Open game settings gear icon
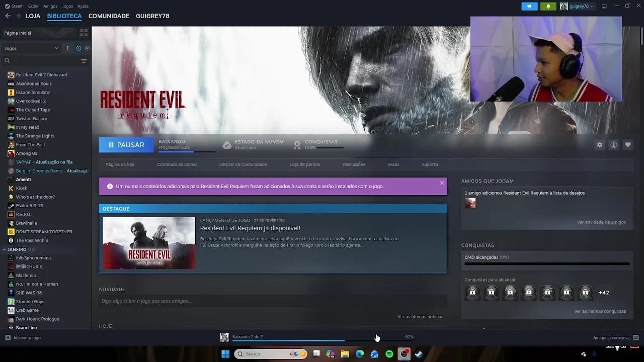This screenshot has height=362, width=644. coord(599,145)
